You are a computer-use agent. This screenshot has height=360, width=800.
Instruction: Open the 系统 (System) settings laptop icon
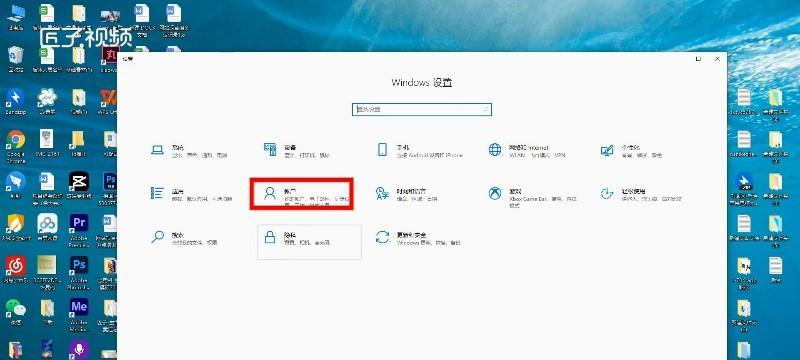pyautogui.click(x=158, y=150)
